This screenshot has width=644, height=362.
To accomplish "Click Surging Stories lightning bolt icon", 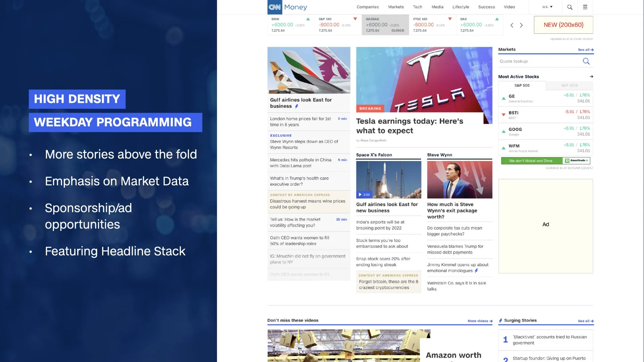I will pyautogui.click(x=500, y=320).
